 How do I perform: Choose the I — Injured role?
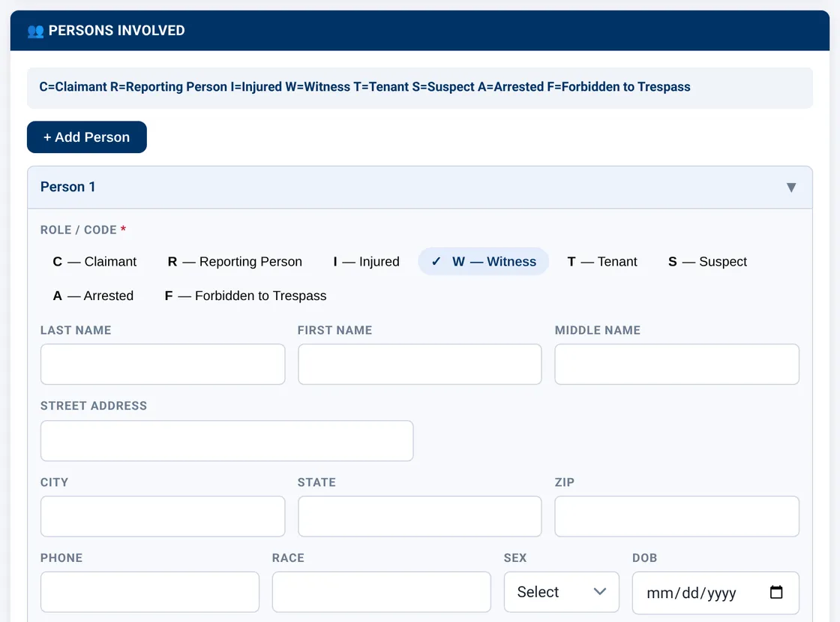(x=367, y=261)
